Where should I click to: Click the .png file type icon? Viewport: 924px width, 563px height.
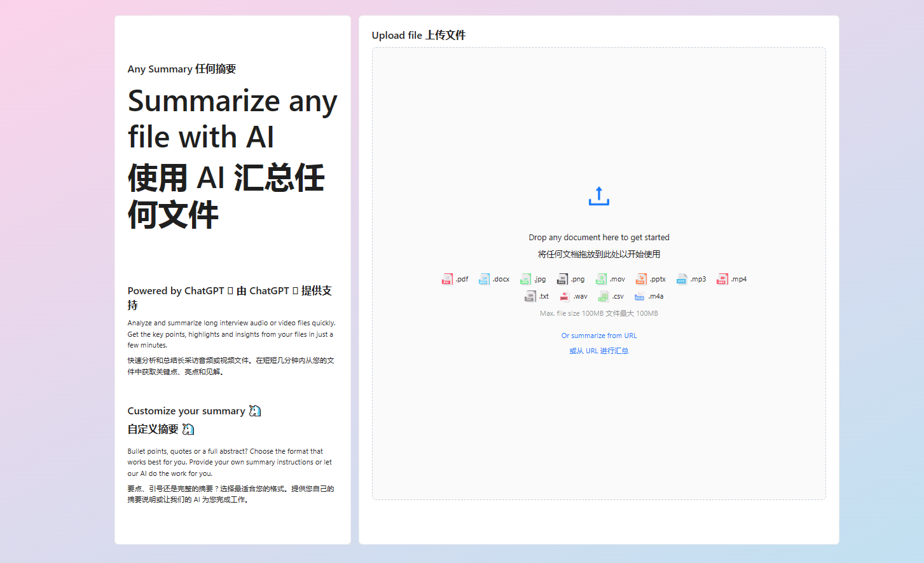click(x=562, y=279)
